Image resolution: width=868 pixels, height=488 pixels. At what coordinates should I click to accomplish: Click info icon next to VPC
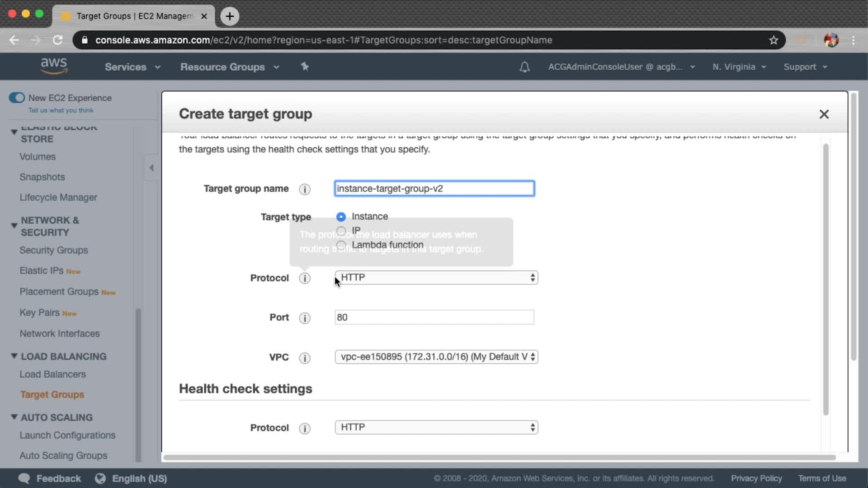[305, 358]
